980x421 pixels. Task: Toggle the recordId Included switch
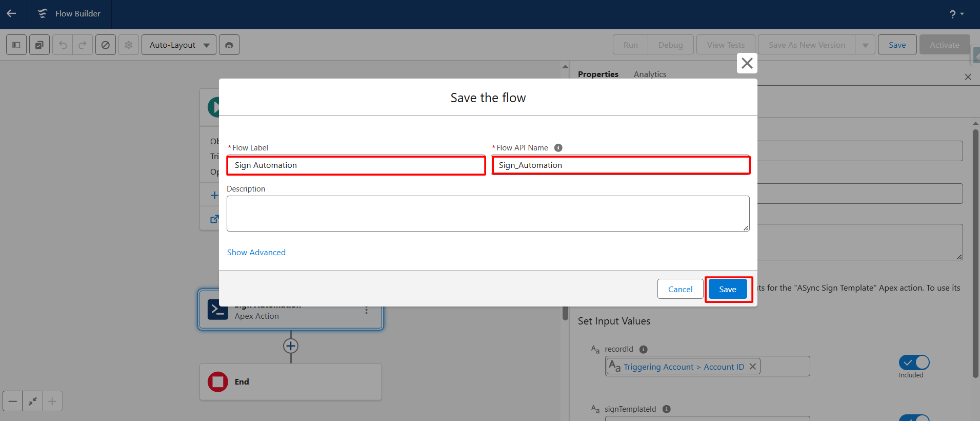pos(914,362)
